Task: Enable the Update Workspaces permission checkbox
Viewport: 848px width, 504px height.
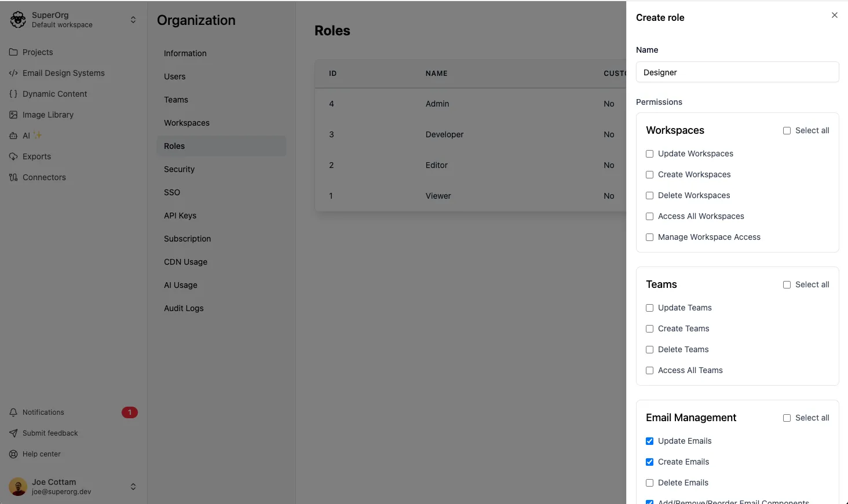Action: [649, 154]
